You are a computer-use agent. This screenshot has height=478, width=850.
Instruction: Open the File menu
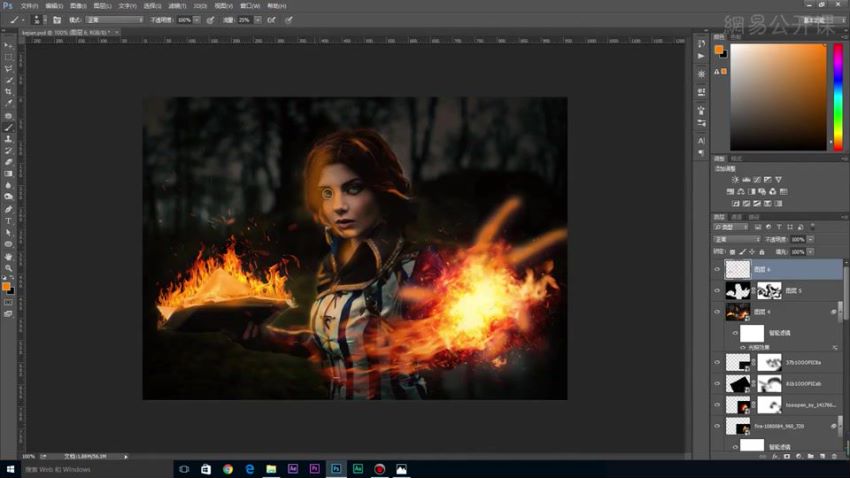(x=29, y=6)
